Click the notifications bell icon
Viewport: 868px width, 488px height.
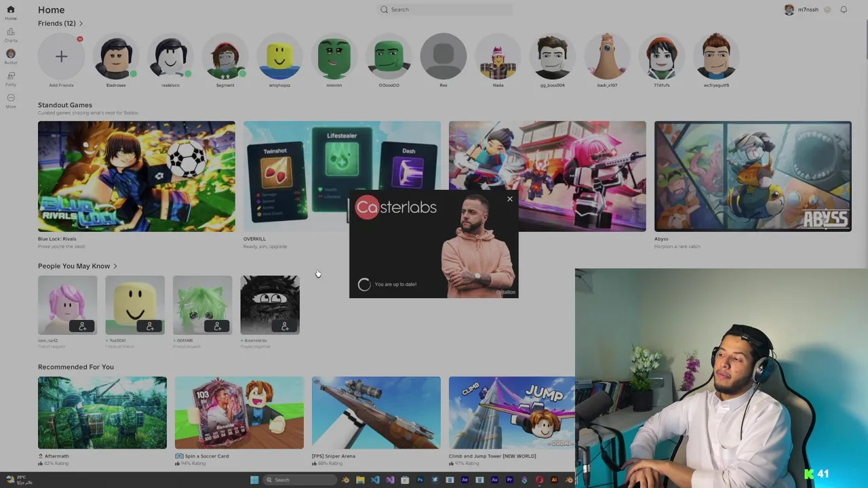pos(844,9)
